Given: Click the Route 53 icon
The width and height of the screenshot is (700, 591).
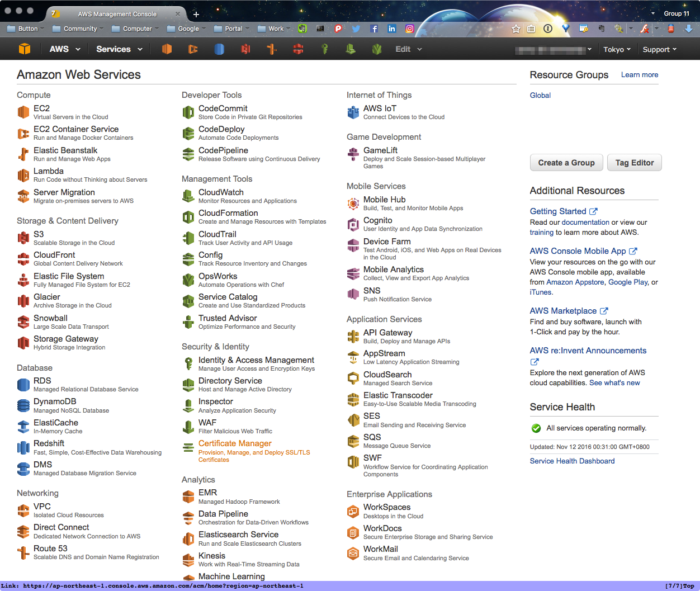Looking at the screenshot, I should 23,552.
